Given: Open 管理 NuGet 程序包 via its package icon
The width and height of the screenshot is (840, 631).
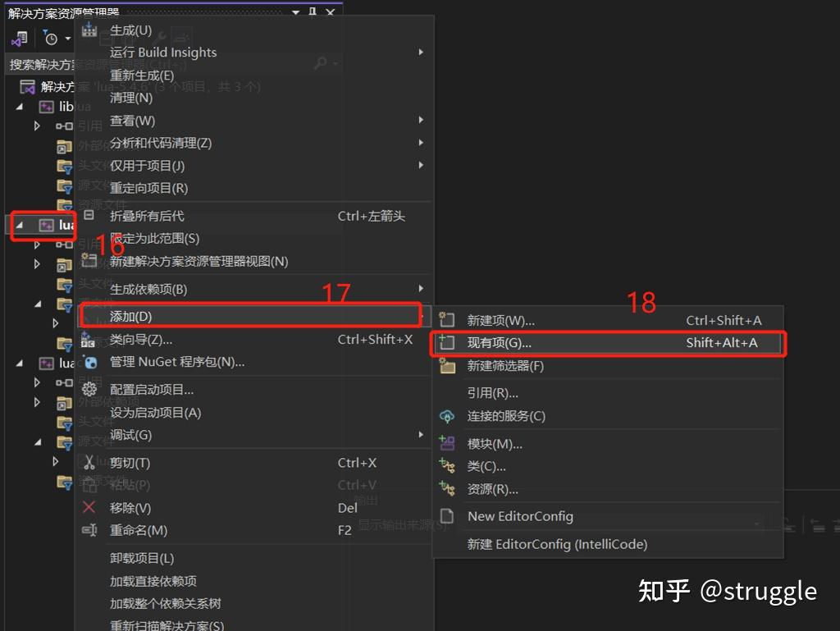Looking at the screenshot, I should (90, 363).
